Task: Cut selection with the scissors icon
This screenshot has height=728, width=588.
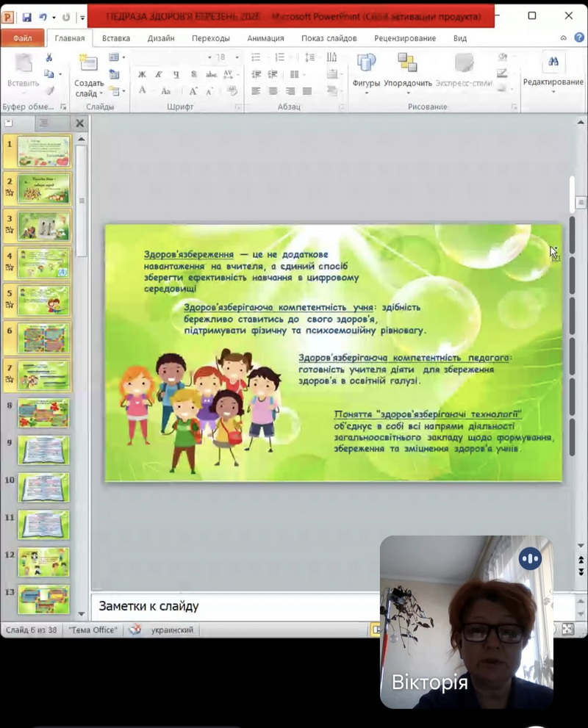Action: click(x=49, y=58)
